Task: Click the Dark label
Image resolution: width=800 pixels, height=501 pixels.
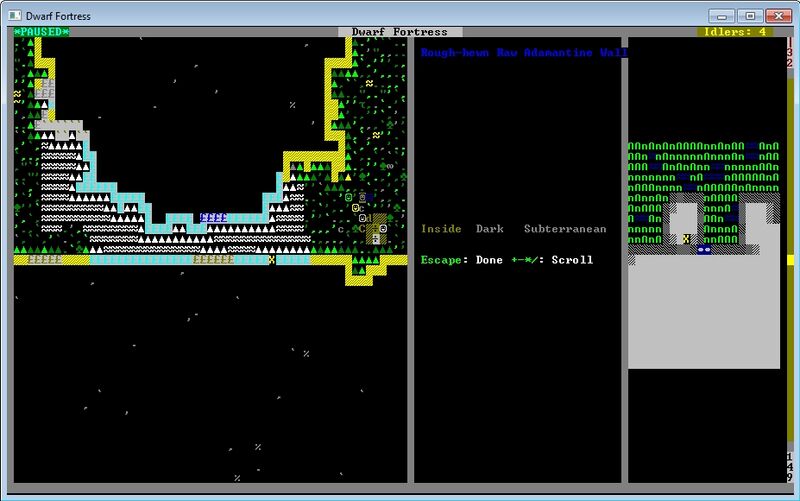Action: (x=490, y=229)
